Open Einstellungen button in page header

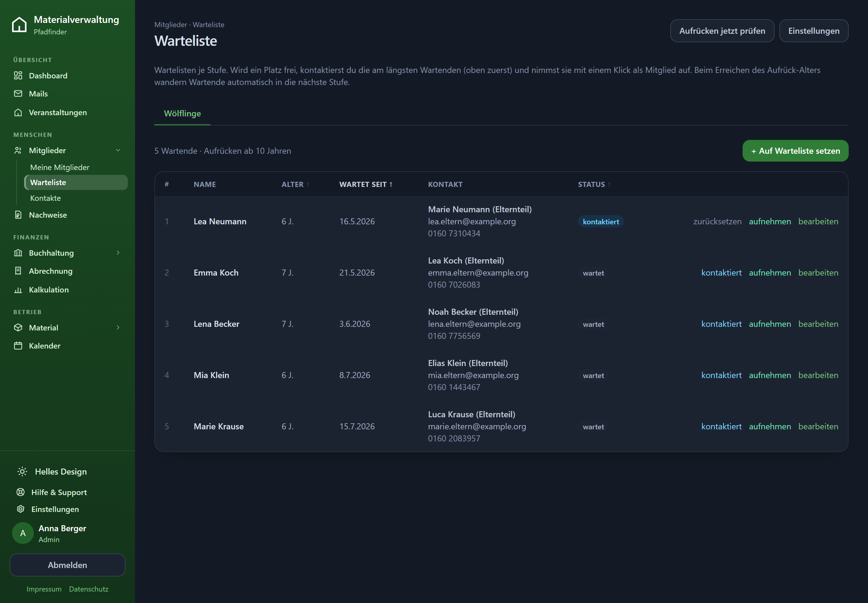click(814, 31)
